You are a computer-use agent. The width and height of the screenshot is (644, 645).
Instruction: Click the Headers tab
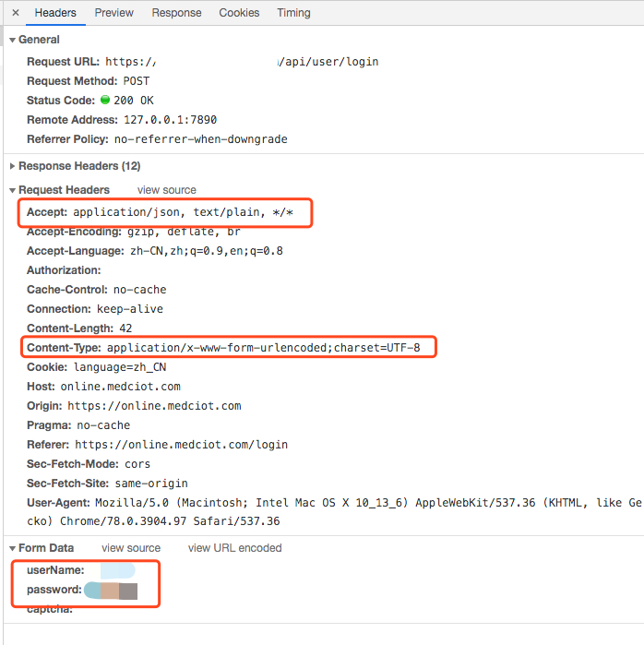click(55, 13)
